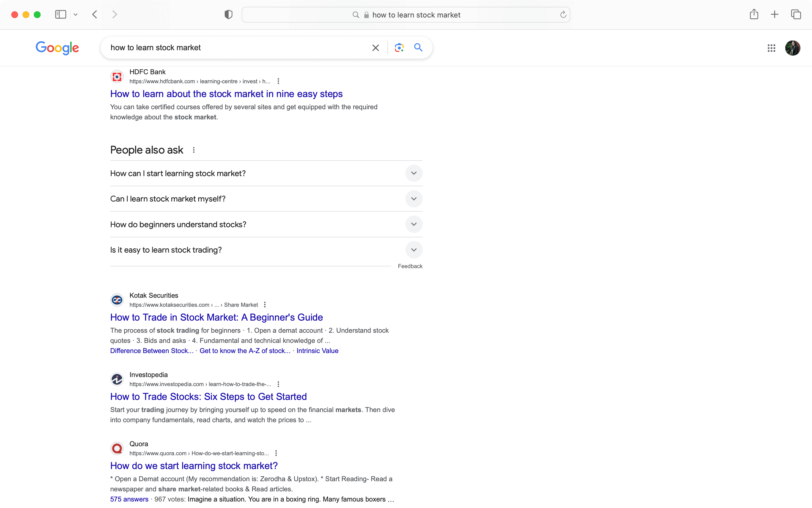The image size is (812, 508).
Task: Open the privacy report shield icon
Action: pos(228,14)
